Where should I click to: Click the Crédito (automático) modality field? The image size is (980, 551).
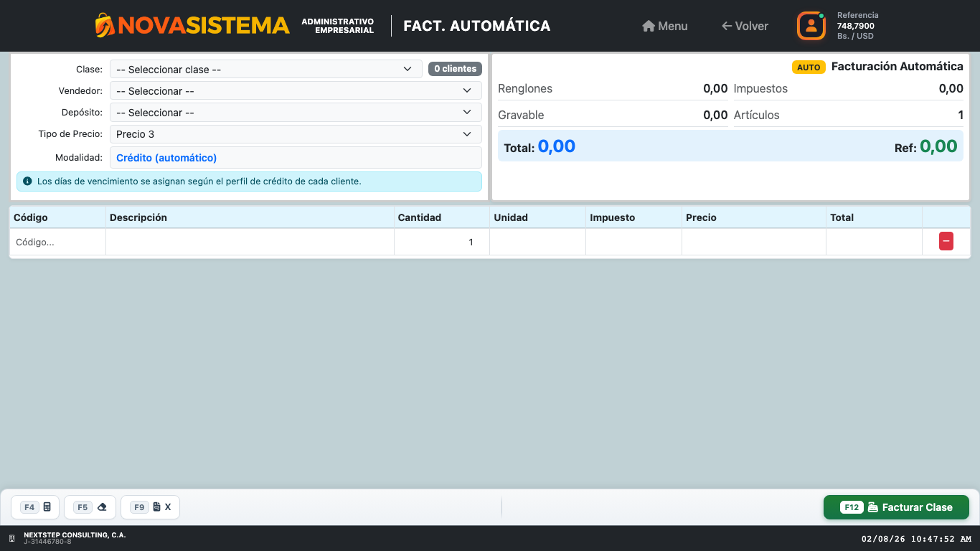point(296,158)
